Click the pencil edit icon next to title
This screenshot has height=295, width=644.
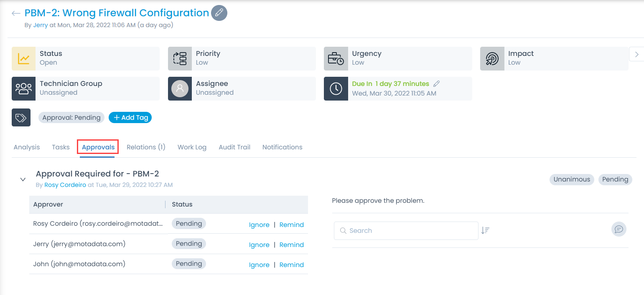click(x=219, y=13)
